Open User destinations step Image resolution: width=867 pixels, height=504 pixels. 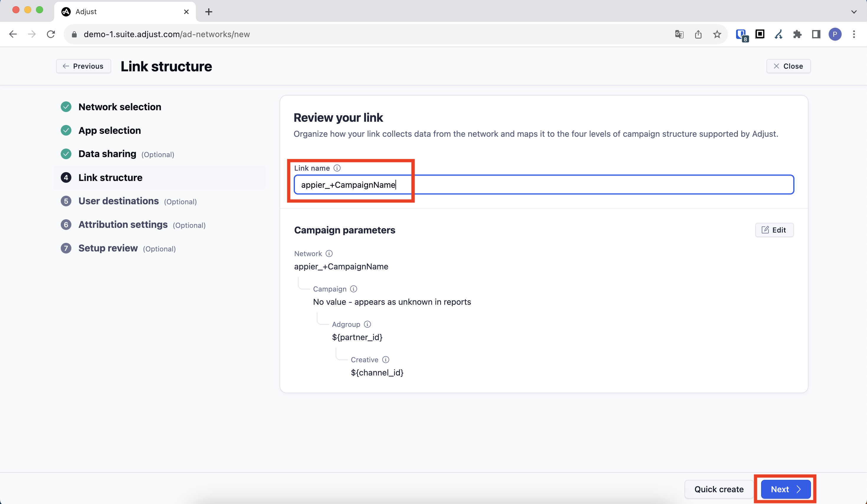pos(118,201)
